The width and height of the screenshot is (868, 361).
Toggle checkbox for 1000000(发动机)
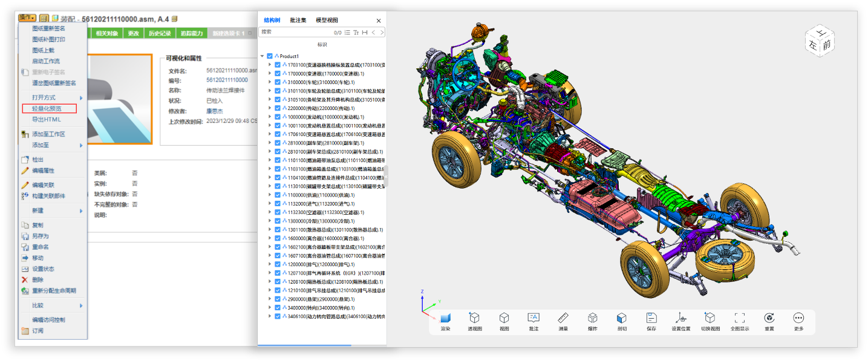[x=278, y=117]
